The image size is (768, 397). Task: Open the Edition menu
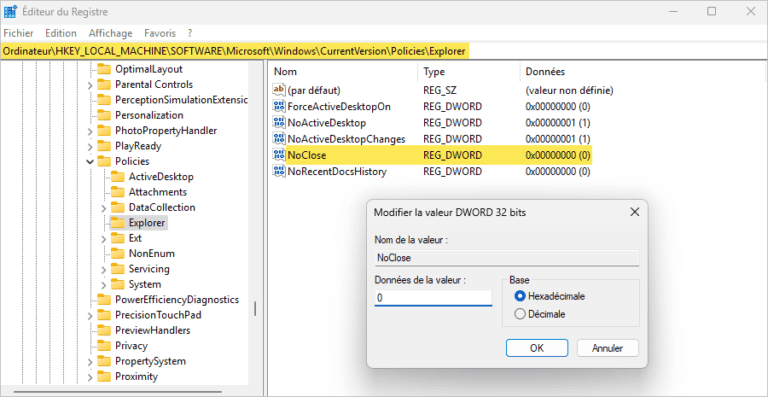[61, 33]
